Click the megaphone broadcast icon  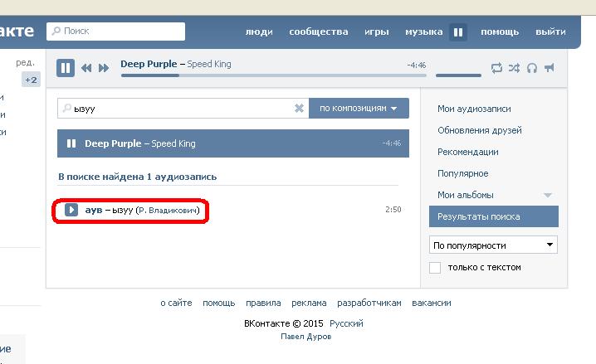549,68
